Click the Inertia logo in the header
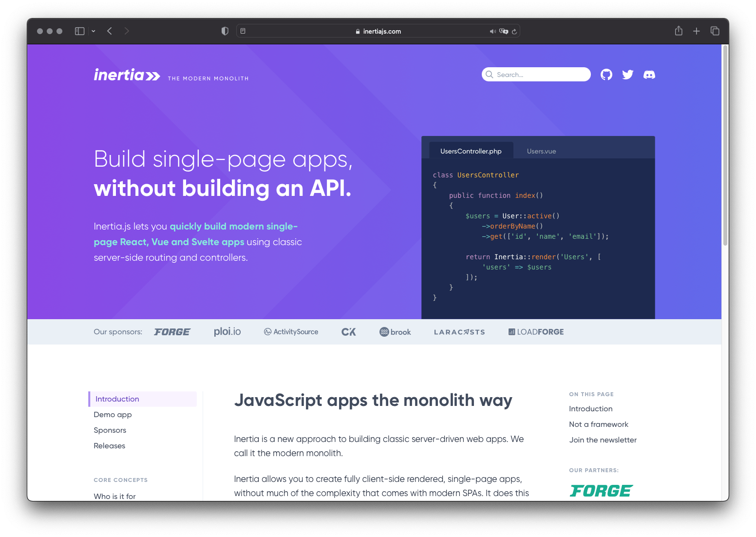756x537 pixels. pos(127,75)
